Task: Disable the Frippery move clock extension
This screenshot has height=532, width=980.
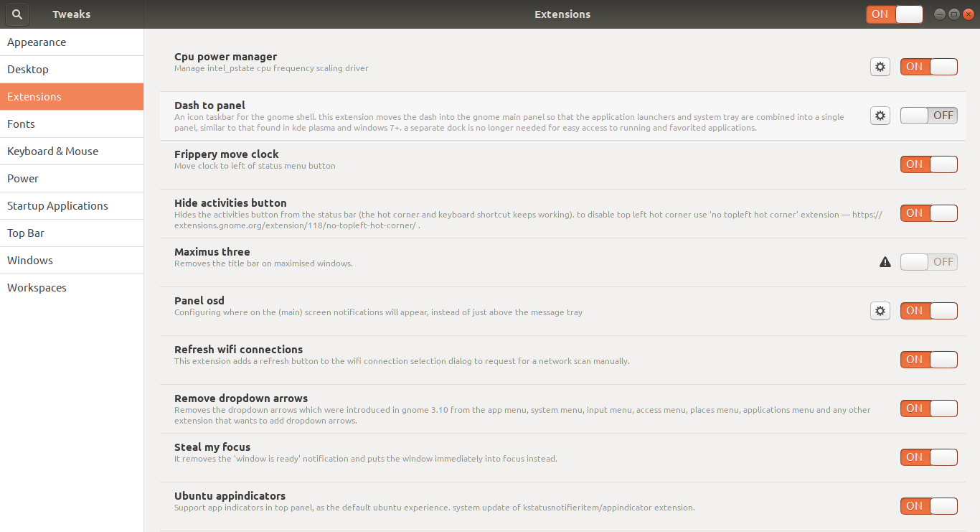Action: point(929,164)
